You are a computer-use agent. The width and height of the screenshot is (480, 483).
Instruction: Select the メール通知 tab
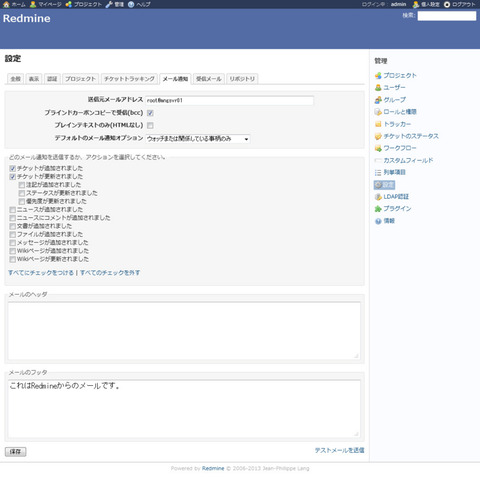click(175, 79)
